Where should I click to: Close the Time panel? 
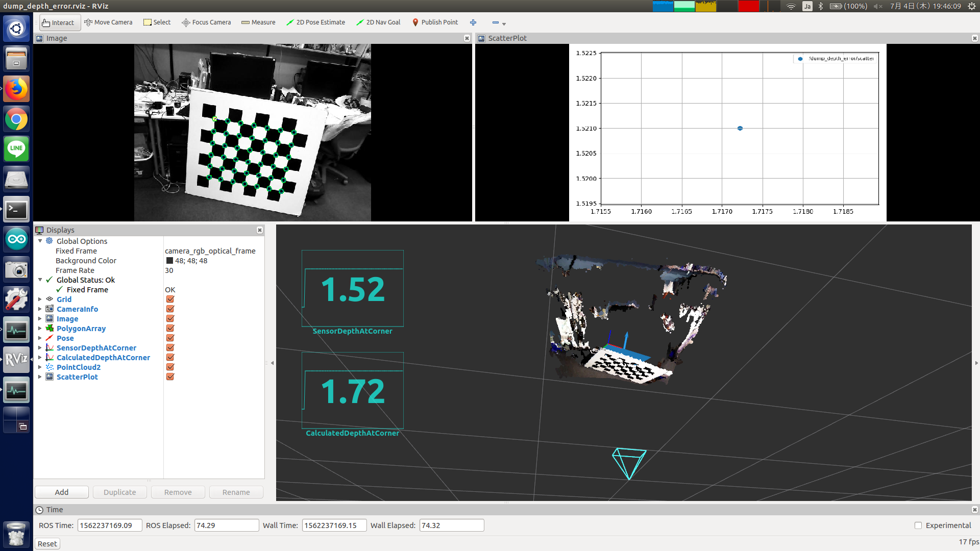[974, 510]
